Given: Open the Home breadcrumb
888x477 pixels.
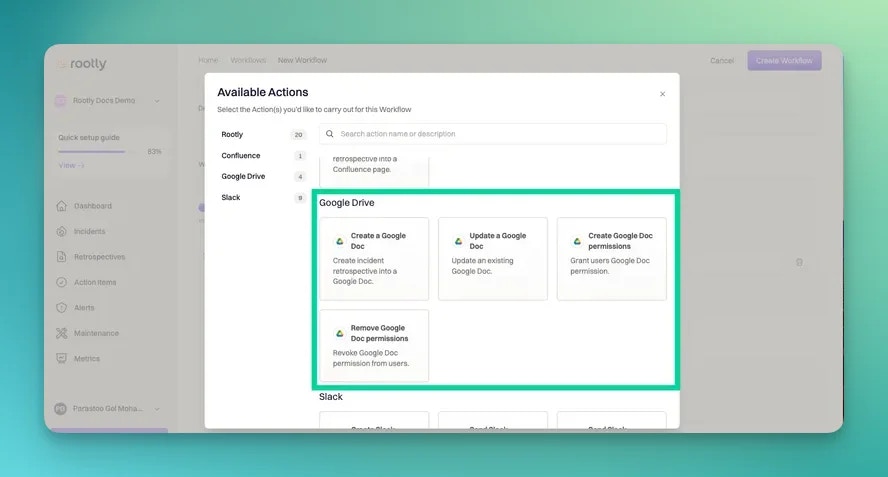Looking at the screenshot, I should pyautogui.click(x=208, y=60).
